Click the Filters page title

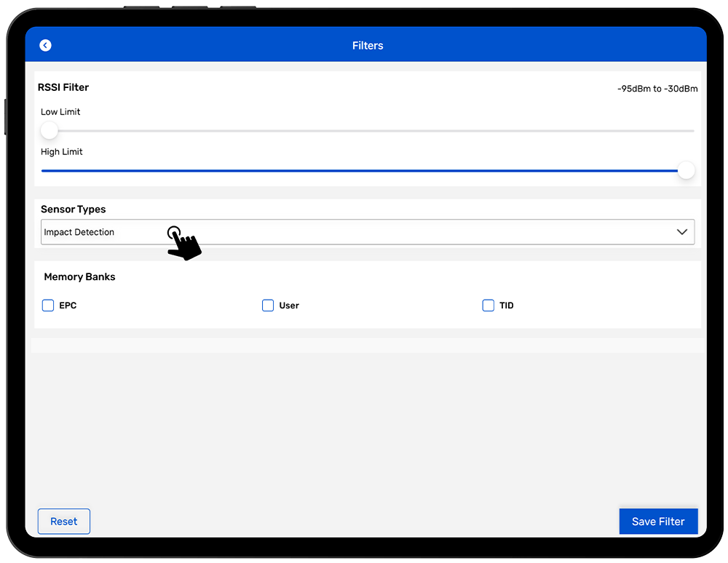(x=368, y=46)
